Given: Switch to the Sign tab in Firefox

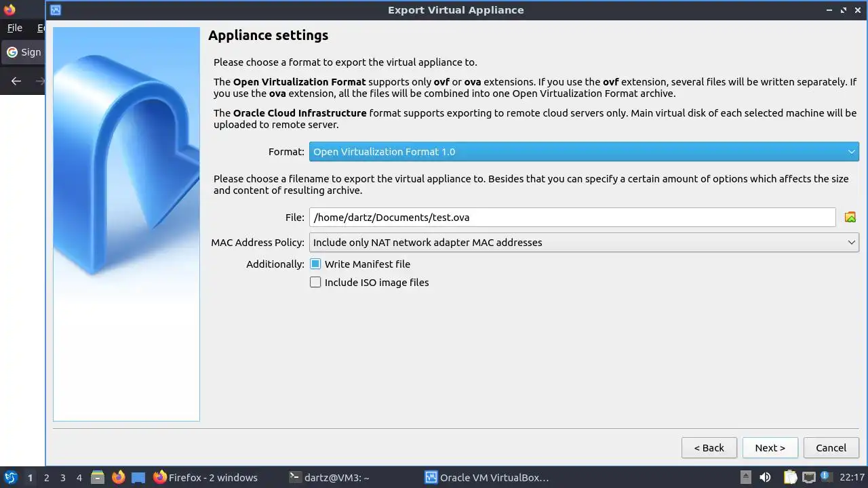Looking at the screenshot, I should pos(23,52).
